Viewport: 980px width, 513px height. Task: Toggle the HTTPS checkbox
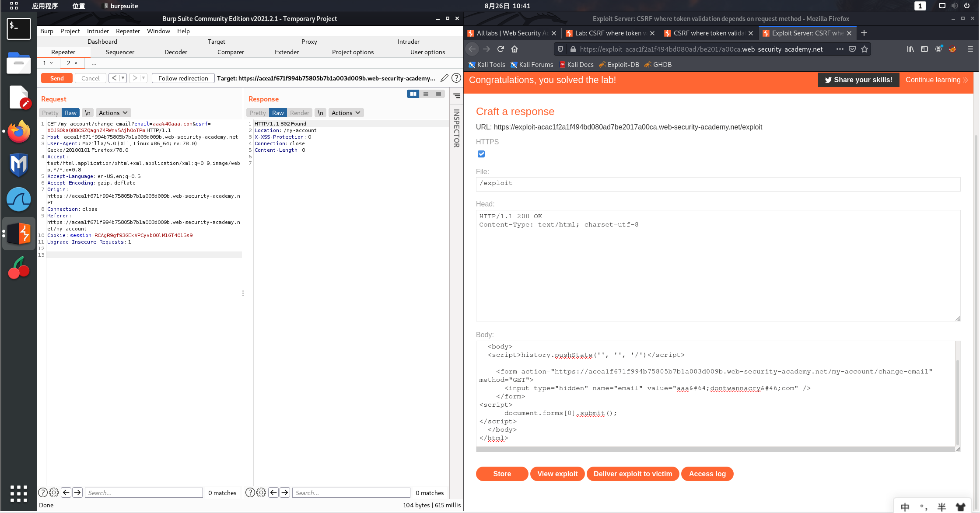(x=481, y=154)
